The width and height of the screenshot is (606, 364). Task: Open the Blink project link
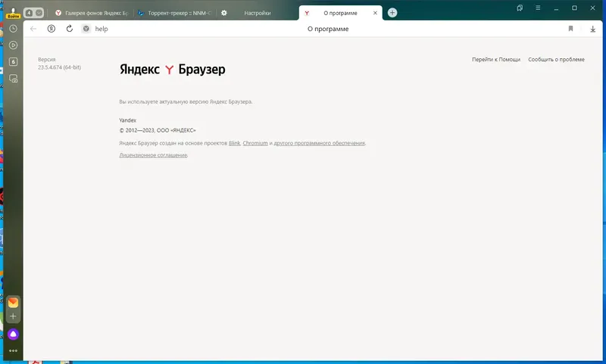[x=234, y=143]
